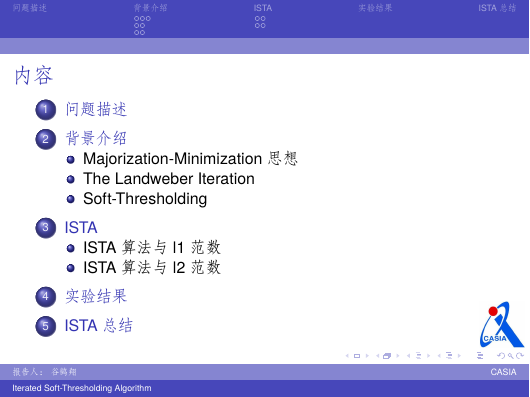Click the go-forward curved arrow icon
This screenshot has width=530, height=397.
[x=519, y=356]
